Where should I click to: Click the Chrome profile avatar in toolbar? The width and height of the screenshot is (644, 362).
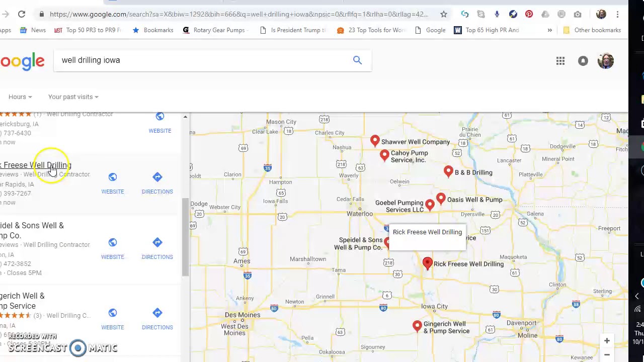pyautogui.click(x=601, y=14)
